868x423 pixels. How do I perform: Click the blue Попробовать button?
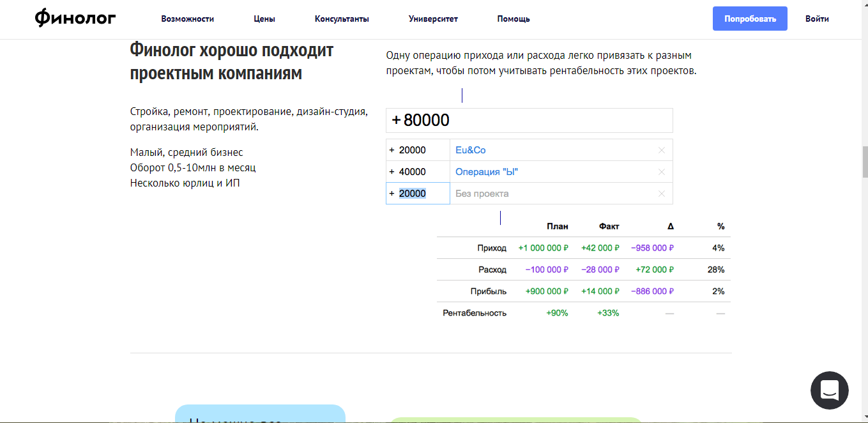[x=750, y=19]
